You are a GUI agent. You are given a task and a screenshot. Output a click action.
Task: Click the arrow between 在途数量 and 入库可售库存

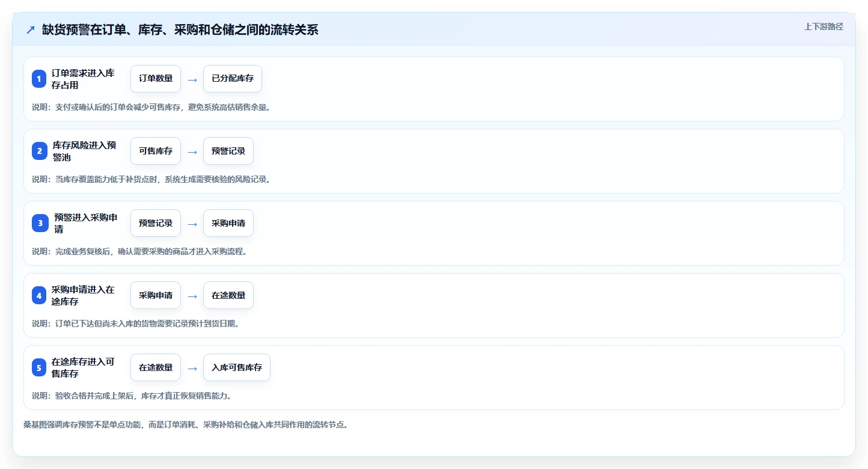[192, 368]
